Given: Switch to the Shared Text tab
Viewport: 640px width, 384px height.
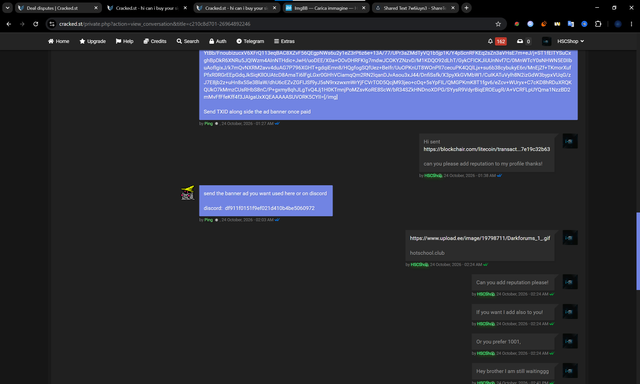Looking at the screenshot, I should [411, 8].
